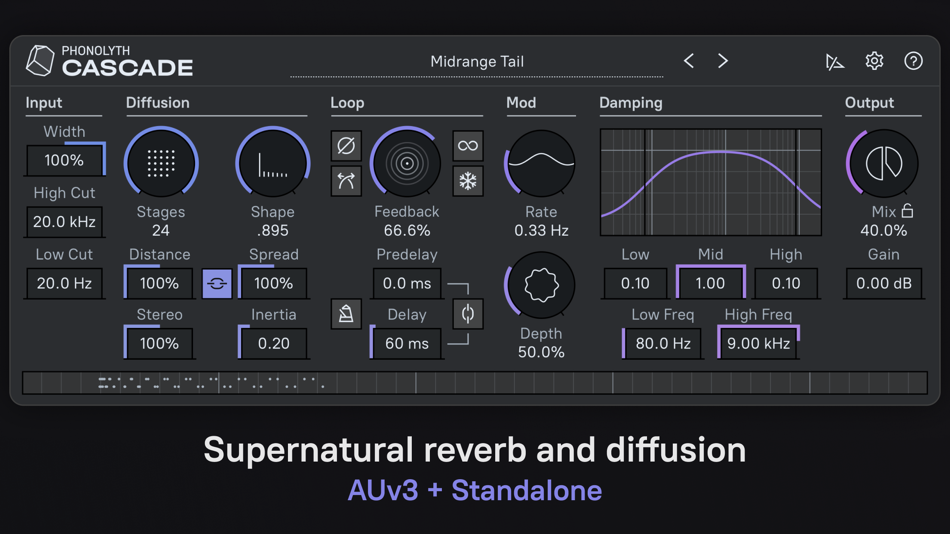The height and width of the screenshot is (534, 950).
Task: Toggle the phase invert loop button
Action: tap(346, 145)
